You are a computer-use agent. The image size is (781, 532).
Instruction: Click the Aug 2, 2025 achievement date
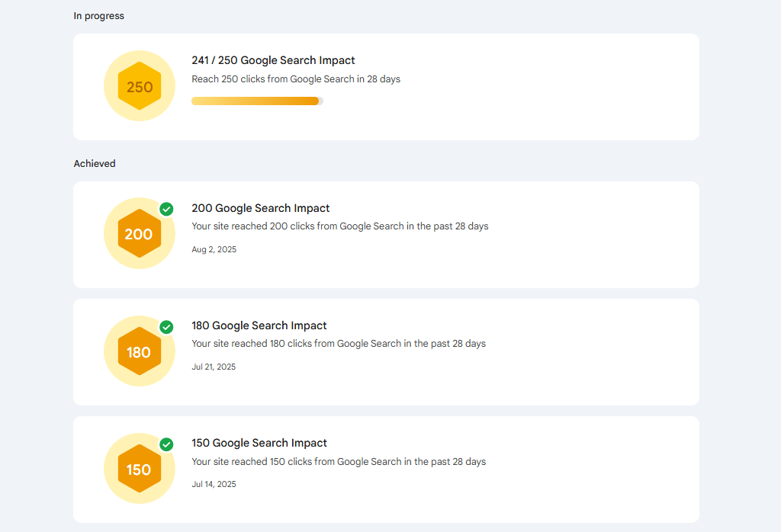click(x=214, y=249)
